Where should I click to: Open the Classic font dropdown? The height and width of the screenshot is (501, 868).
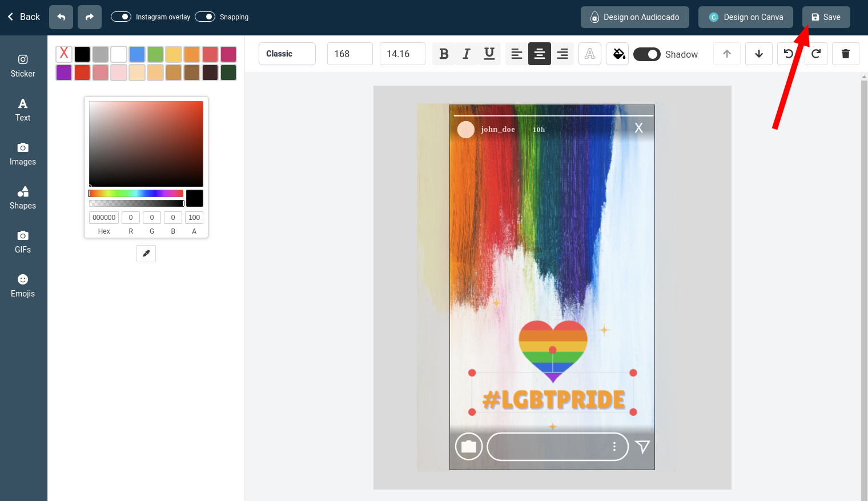[287, 54]
